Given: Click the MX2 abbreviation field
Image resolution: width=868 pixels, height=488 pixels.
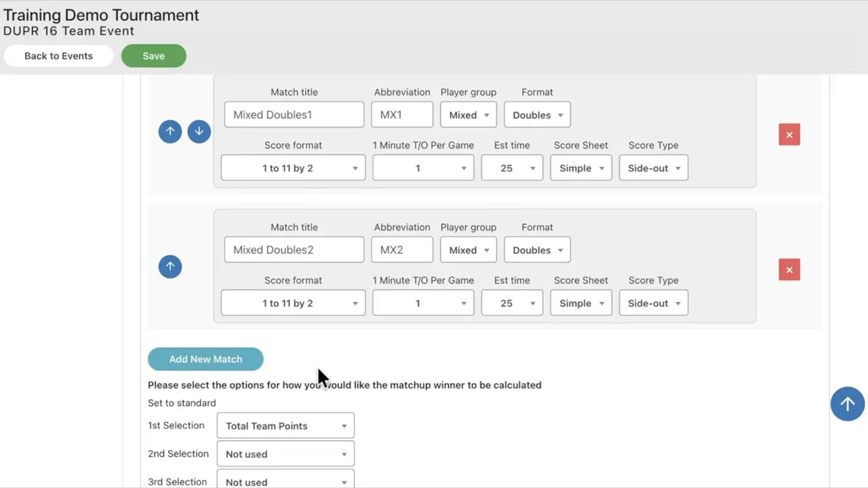Looking at the screenshot, I should coord(402,250).
